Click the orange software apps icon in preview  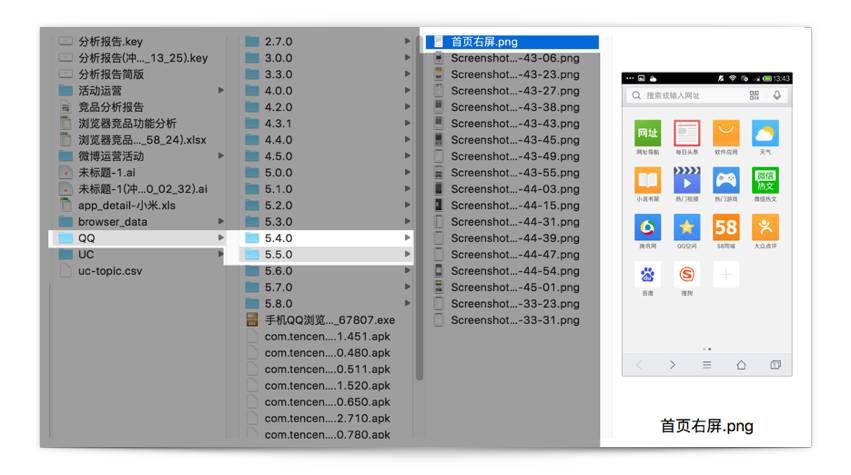[726, 133]
